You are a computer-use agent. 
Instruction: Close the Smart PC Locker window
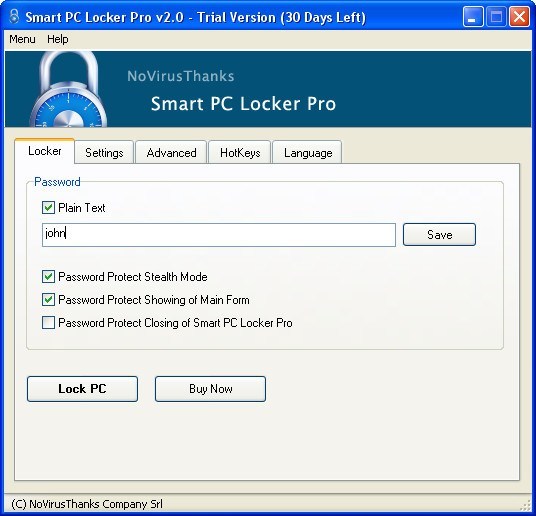coord(520,17)
